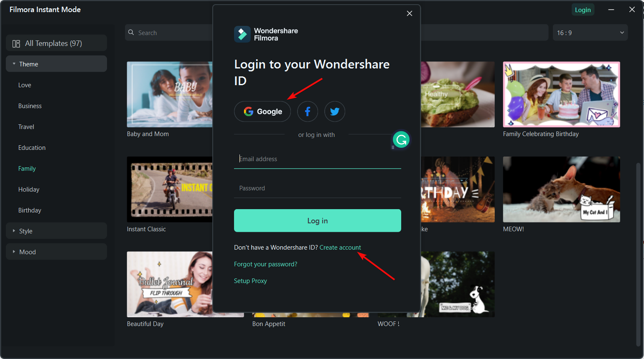This screenshot has height=359, width=644.
Task: Click the Baby and Mom label
Action: tap(148, 134)
